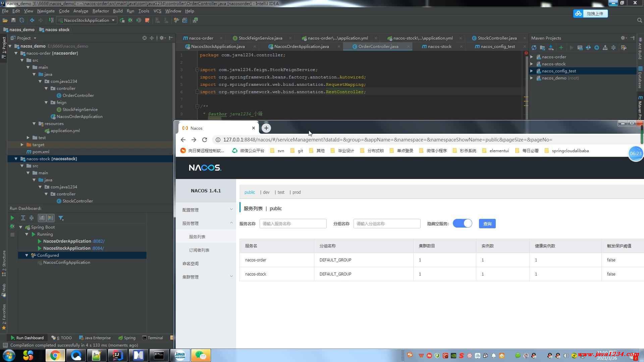Click Expand All icon in Run Dashboard
The width and height of the screenshot is (644, 362).
coord(23,218)
